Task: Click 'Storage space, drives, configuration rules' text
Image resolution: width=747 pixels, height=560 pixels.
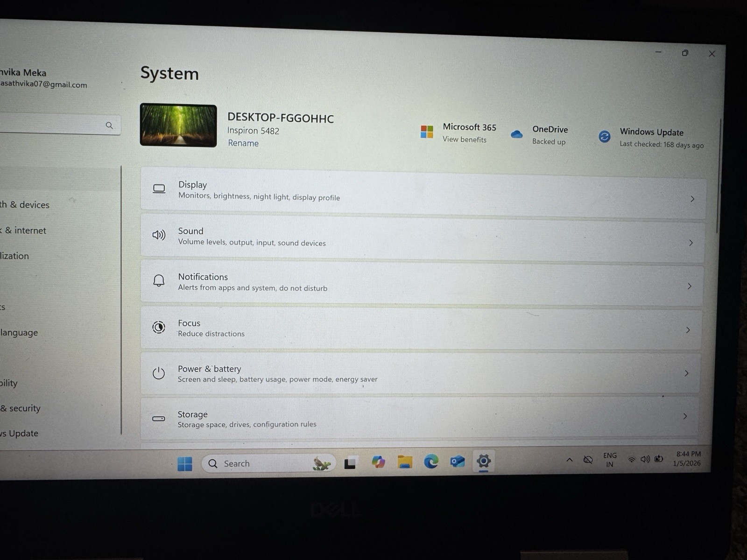Action: pos(247,424)
